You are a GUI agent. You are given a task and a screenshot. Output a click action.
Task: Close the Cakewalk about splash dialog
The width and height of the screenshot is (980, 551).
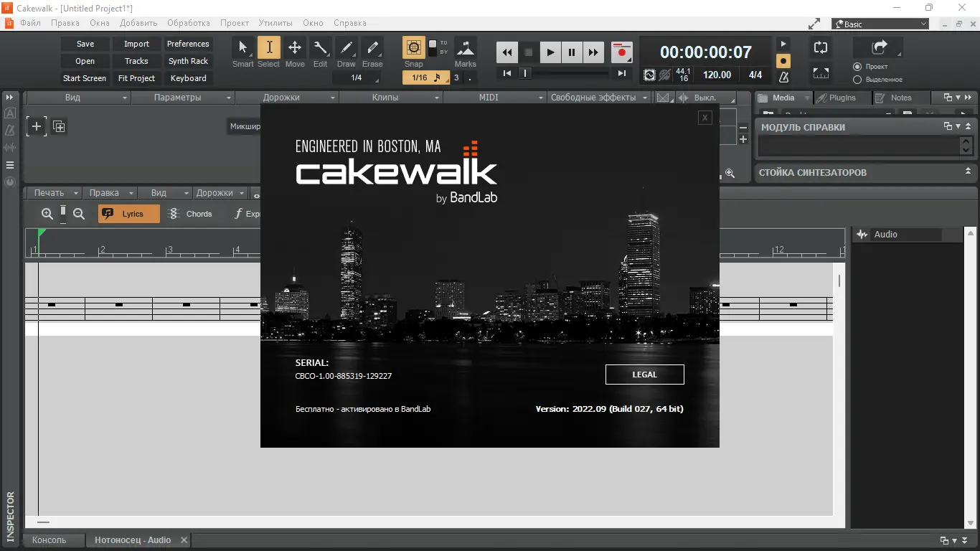click(x=705, y=118)
